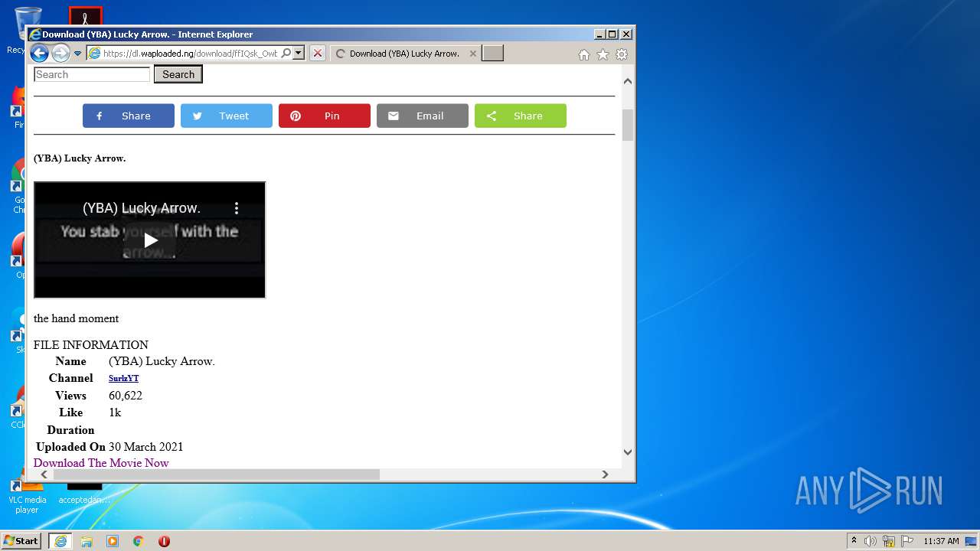Open the red Opera taskbar icon

pyautogui.click(x=164, y=541)
